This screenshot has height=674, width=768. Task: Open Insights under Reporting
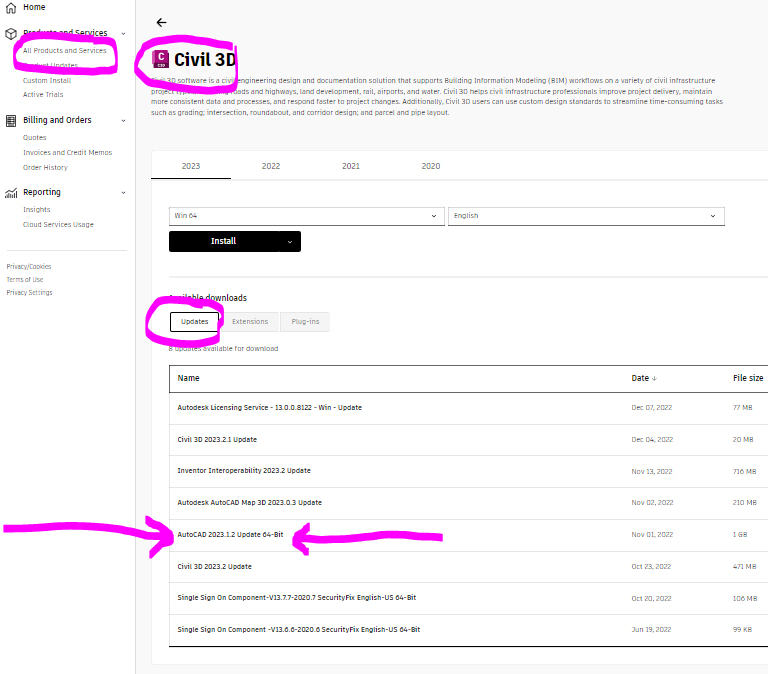37,210
